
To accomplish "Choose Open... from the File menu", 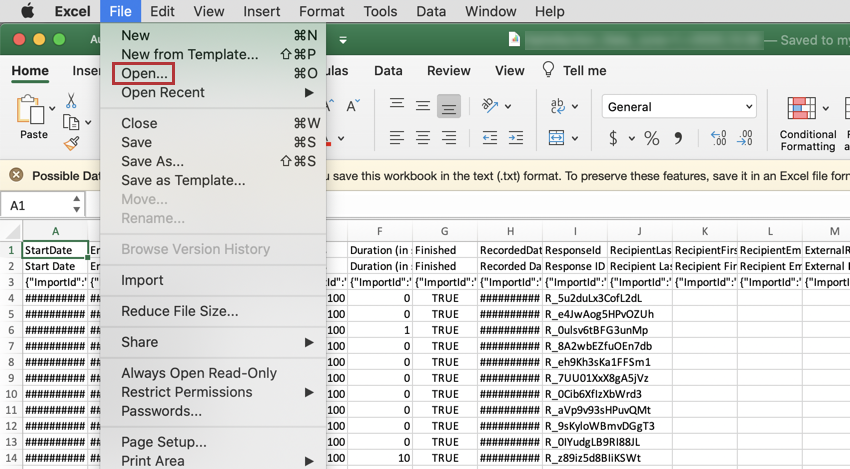I will click(x=144, y=73).
